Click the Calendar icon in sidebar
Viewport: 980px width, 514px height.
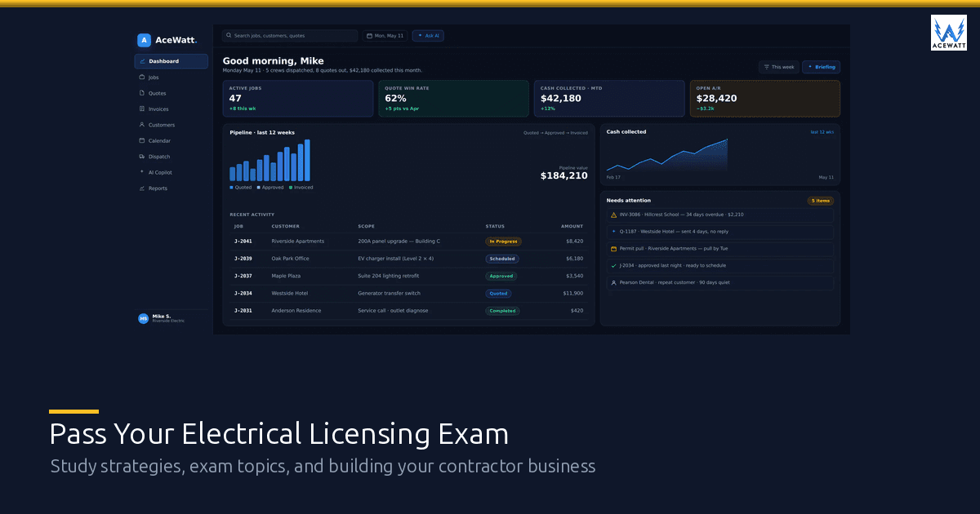[x=142, y=140]
